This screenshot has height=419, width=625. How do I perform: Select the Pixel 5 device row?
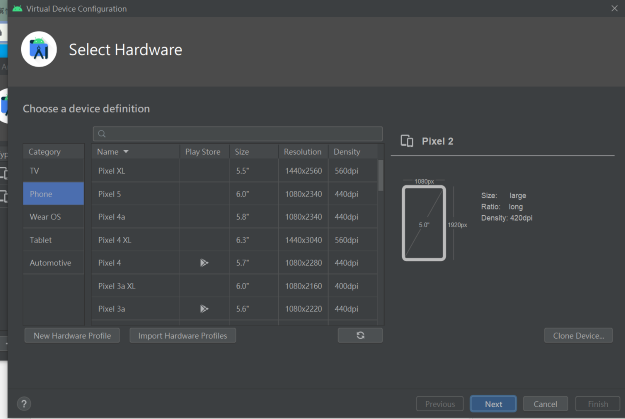tap(234, 194)
